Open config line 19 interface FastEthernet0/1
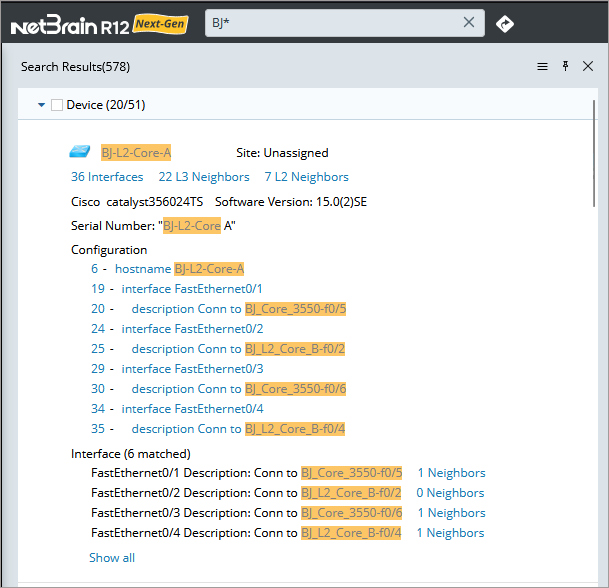This screenshot has height=588, width=609. pos(178,289)
